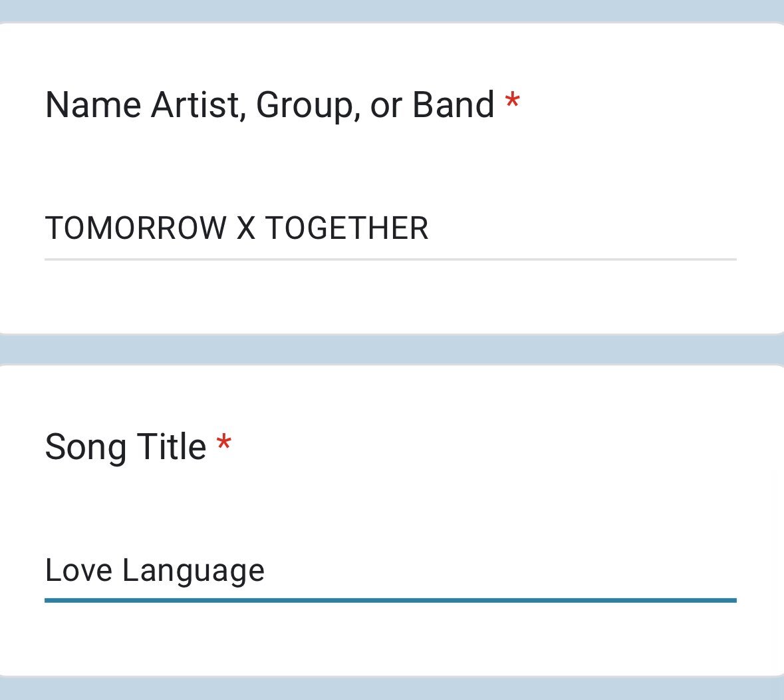Click the 'Song Title' question label

[126, 447]
